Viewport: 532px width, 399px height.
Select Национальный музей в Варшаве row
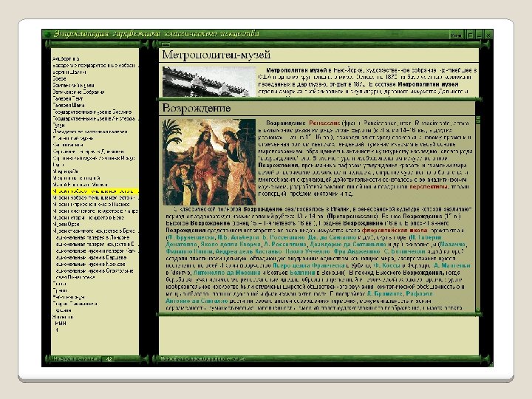click(x=91, y=258)
